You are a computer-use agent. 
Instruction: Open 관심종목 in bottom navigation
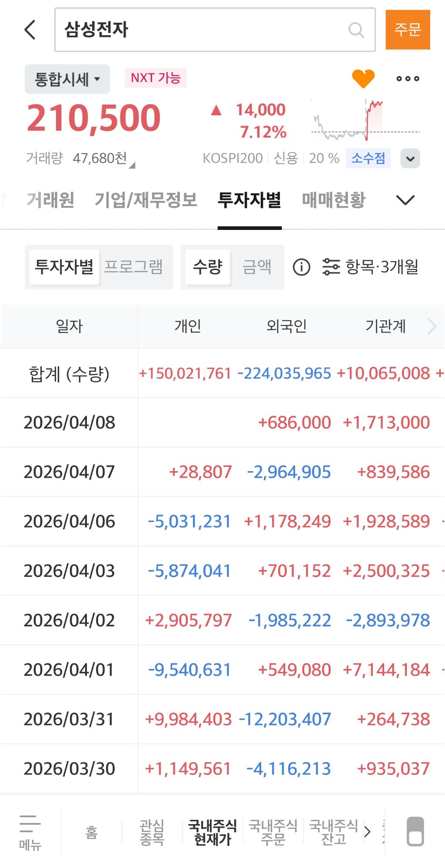pyautogui.click(x=152, y=832)
